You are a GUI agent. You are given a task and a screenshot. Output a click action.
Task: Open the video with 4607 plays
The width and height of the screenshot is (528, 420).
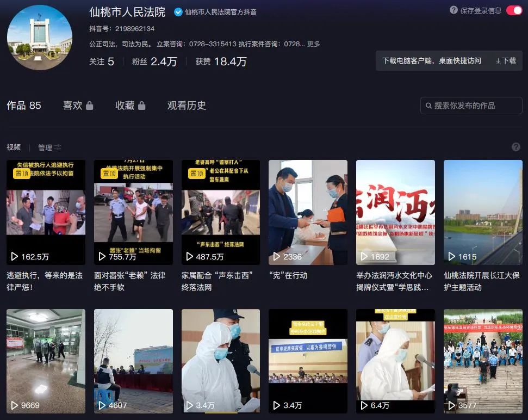tap(133, 361)
